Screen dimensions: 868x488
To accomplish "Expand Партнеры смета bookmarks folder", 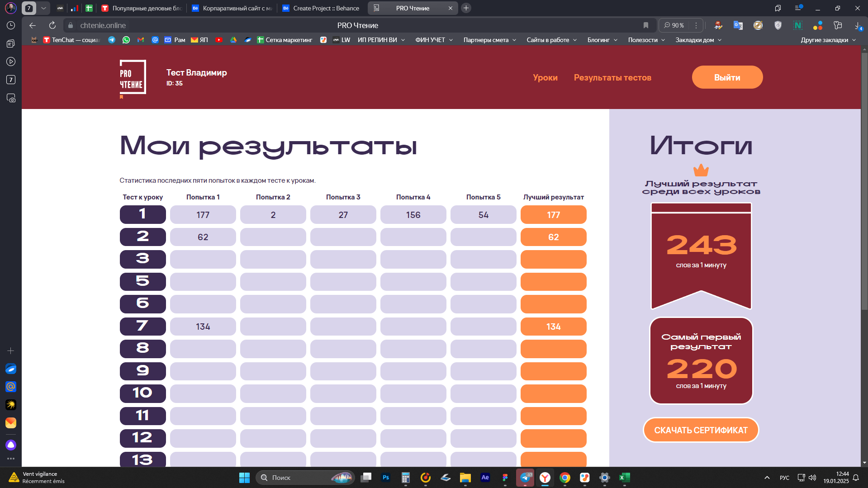I will coord(490,40).
